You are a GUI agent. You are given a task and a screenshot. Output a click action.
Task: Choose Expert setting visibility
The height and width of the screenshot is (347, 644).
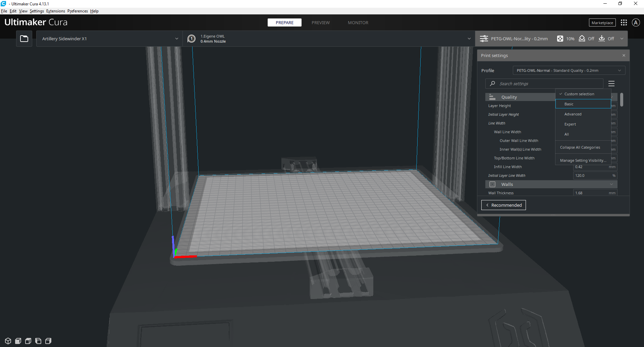coord(583,124)
